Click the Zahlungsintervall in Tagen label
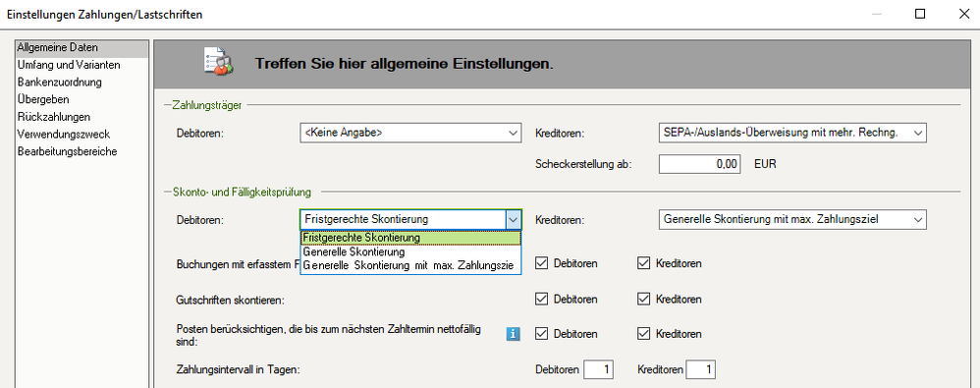The width and height of the screenshot is (980, 388). 239,370
